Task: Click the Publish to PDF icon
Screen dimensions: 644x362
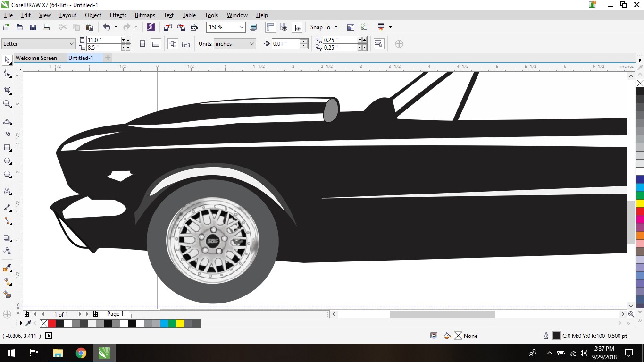Action: click(x=194, y=27)
